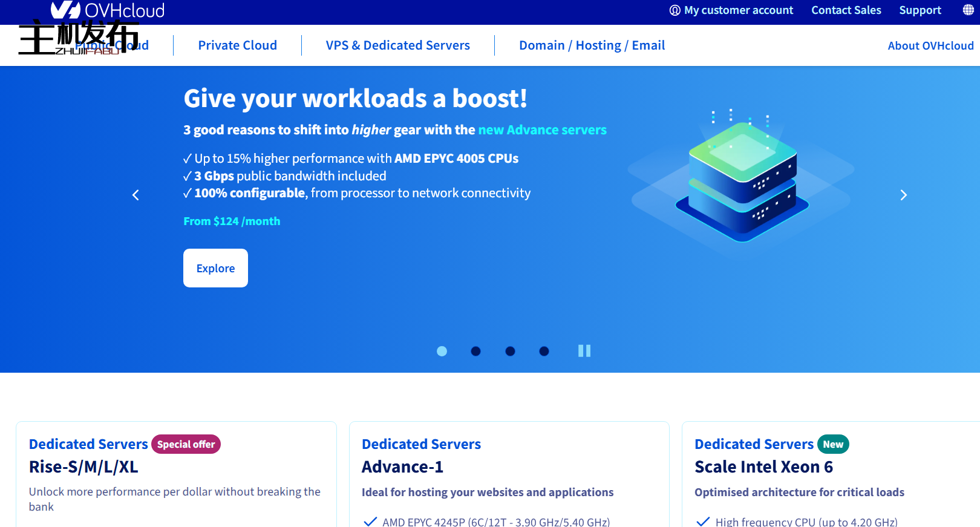Open the globe language selector

click(x=968, y=10)
